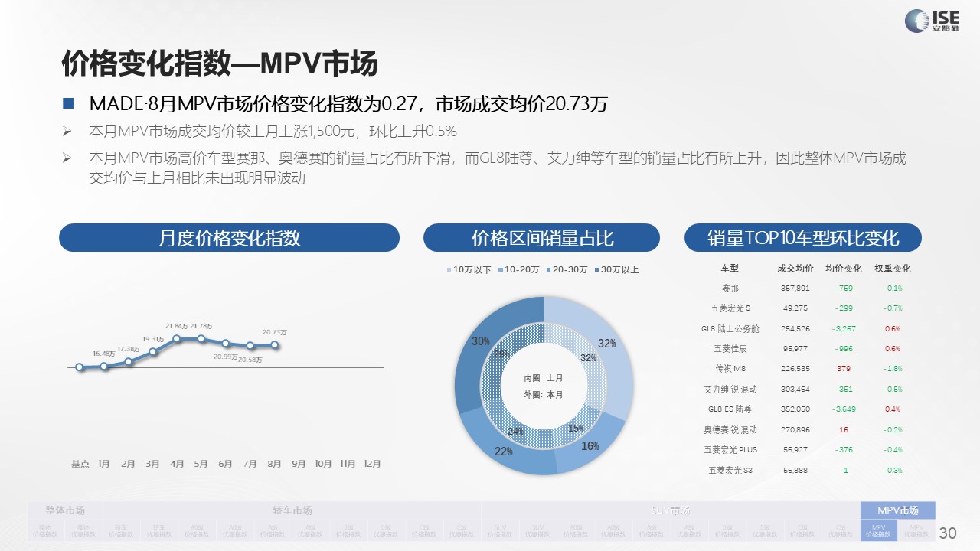
Task: Select the 月度价格变化指数 section header
Action: click(x=229, y=237)
